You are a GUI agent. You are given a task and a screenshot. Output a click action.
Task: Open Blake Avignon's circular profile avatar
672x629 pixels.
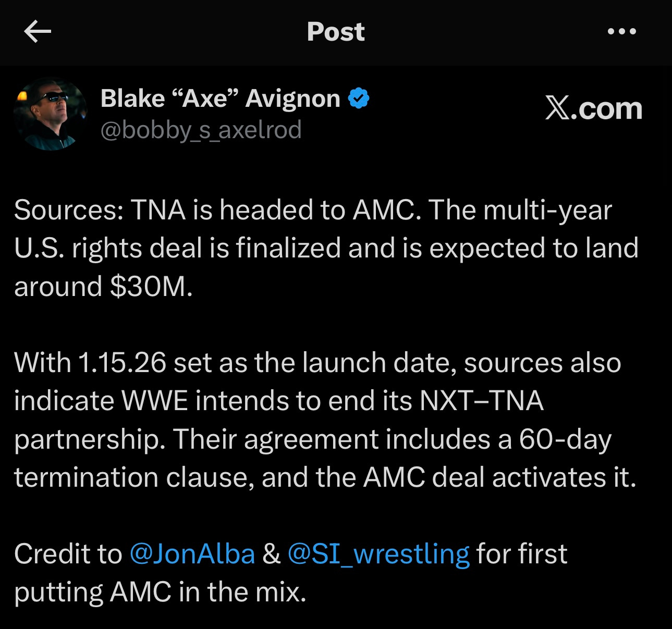51,115
